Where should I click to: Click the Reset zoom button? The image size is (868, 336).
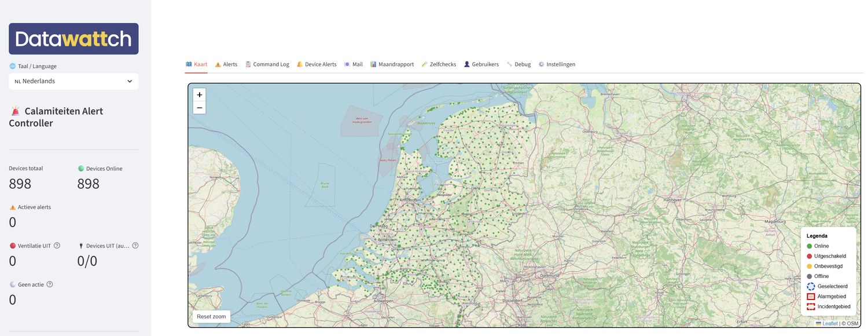point(211,316)
